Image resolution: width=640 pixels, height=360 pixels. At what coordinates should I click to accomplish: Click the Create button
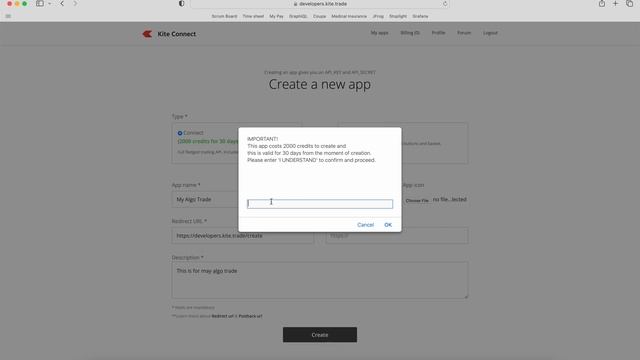[x=320, y=335]
